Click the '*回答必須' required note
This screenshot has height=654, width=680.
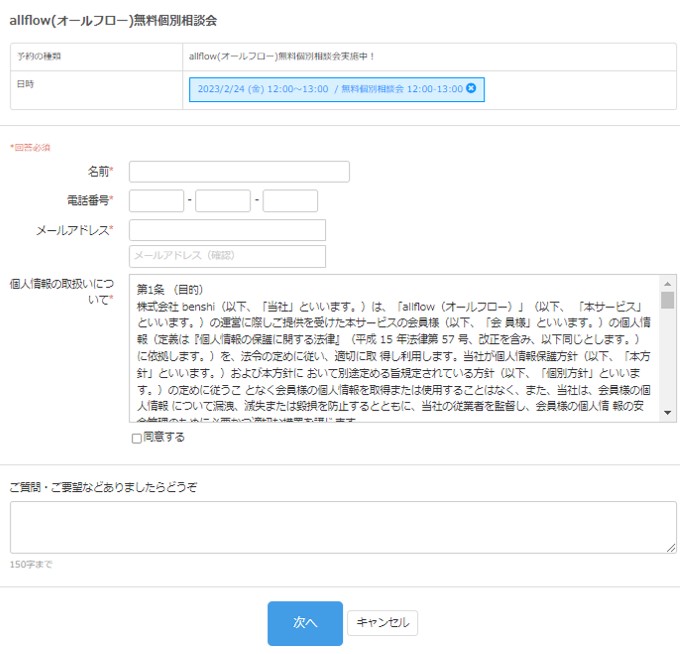coord(30,147)
